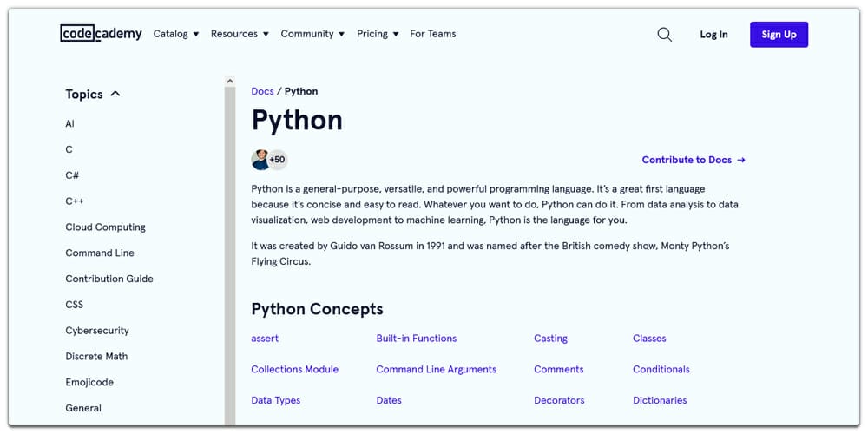Image resolution: width=868 pixels, height=434 pixels.
Task: Expand the Pricing dropdown menu
Action: 378,34
